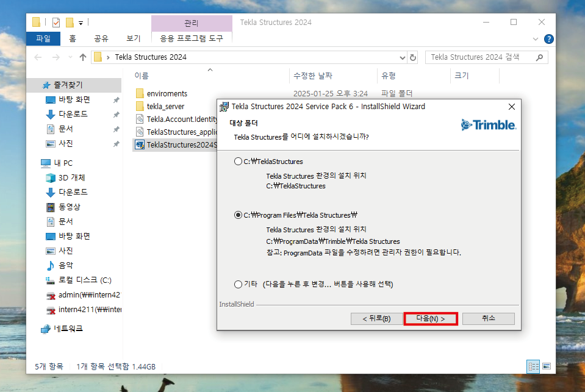Screen dimensions: 585x392
Task: Click the installer icon in the wizard title bar
Action: [x=224, y=107]
